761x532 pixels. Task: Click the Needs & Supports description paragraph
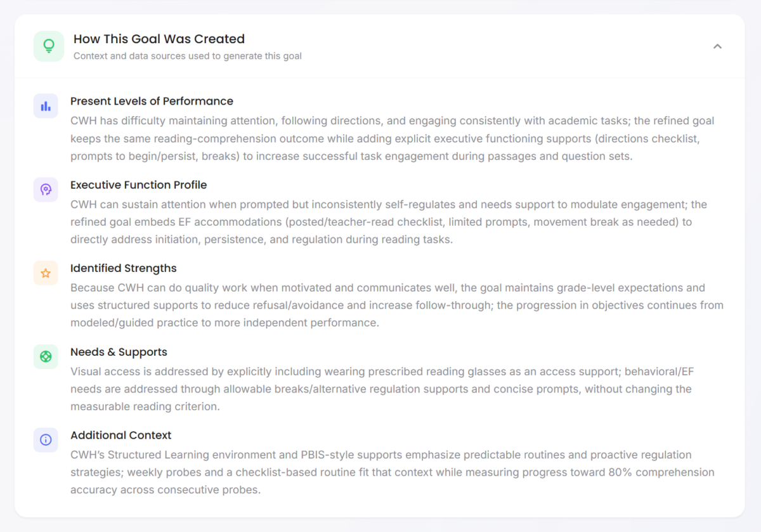(x=380, y=389)
